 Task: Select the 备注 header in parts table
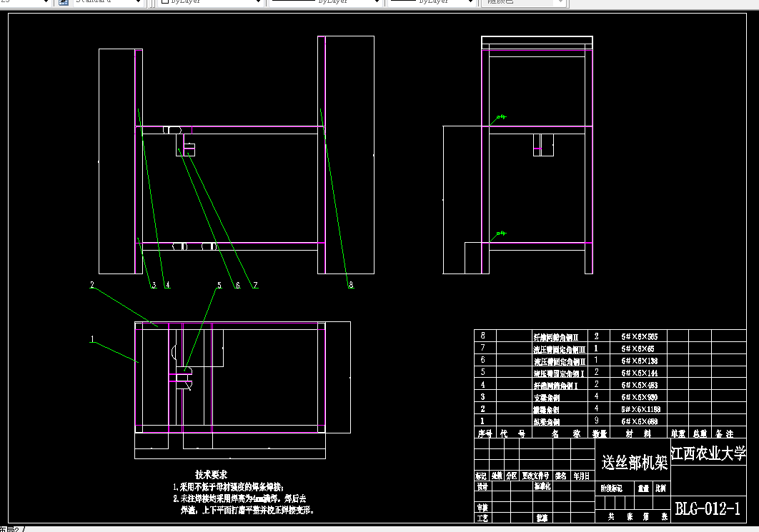725,433
